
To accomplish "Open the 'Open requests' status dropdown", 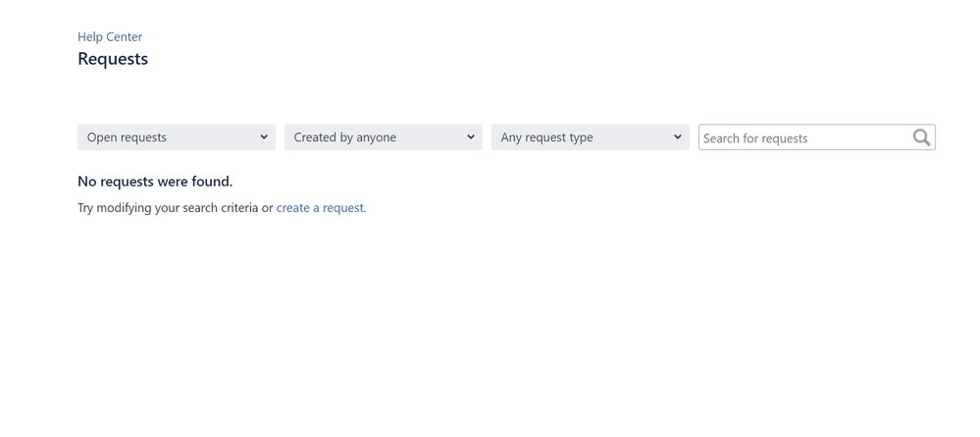I will (x=177, y=137).
